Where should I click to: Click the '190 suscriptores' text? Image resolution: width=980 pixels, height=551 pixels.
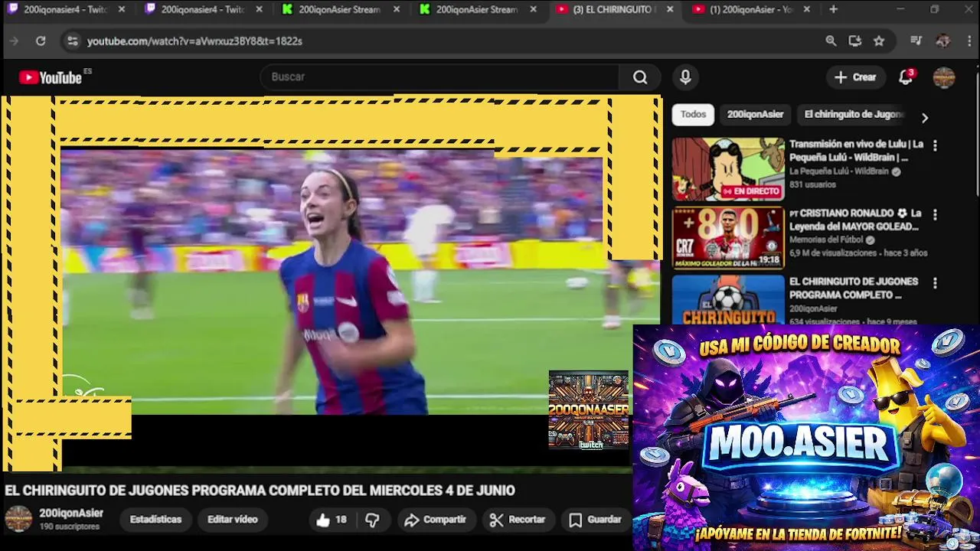70,527
